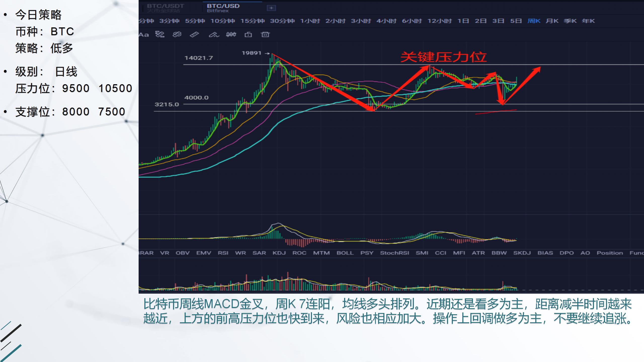Viewport: 644px width, 362px height.
Task: Open the StochRSI indicator
Action: pyautogui.click(x=394, y=253)
